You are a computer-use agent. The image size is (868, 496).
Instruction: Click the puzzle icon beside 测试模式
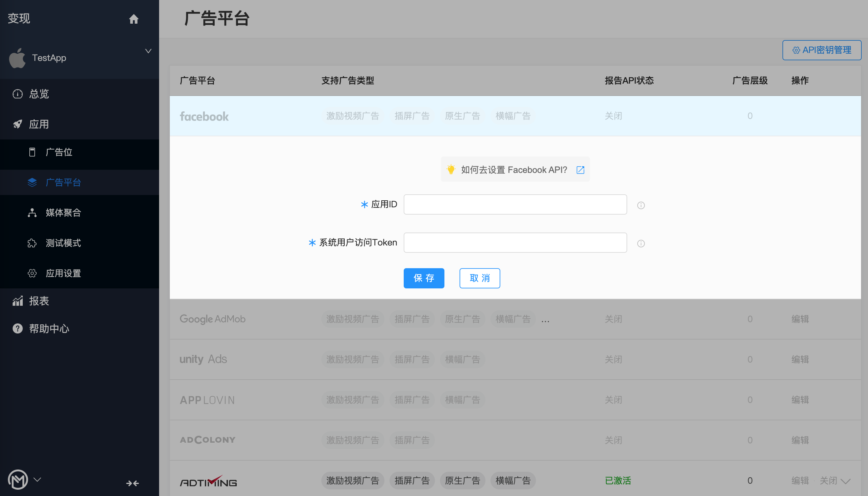click(x=32, y=243)
